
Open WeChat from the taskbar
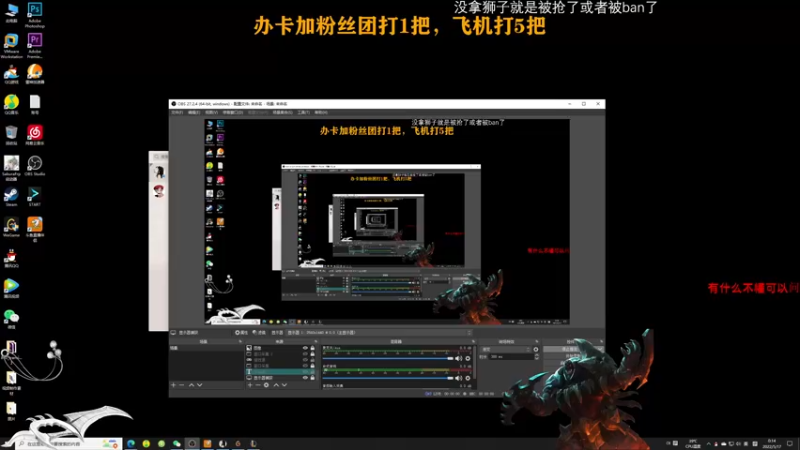tap(177, 444)
